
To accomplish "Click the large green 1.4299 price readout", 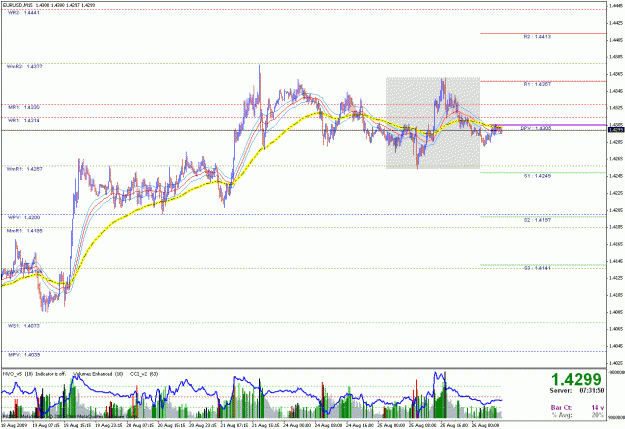I will pos(576,379).
